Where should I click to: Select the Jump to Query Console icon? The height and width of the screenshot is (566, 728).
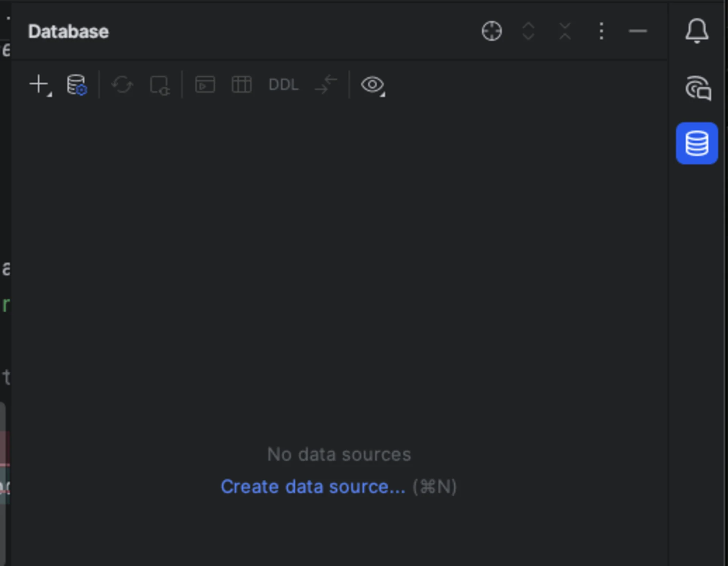[205, 84]
